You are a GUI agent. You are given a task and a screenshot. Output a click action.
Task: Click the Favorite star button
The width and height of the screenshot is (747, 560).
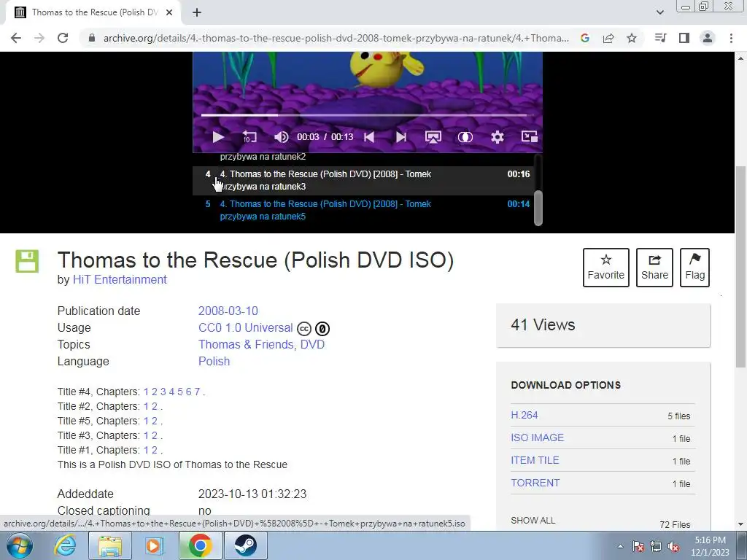pos(606,268)
